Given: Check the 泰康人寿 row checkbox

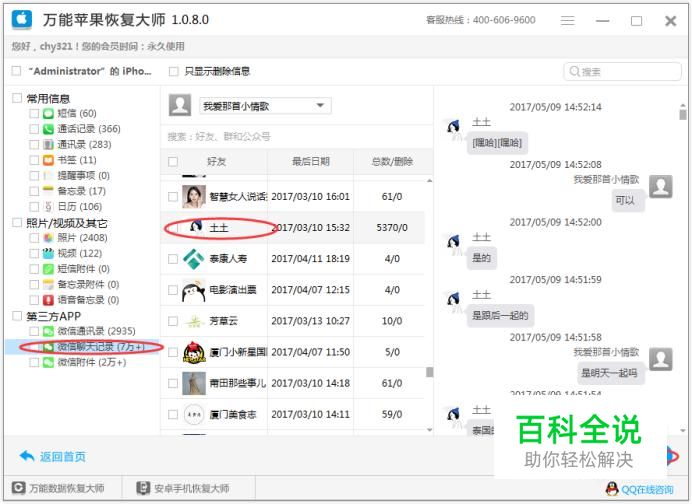Looking at the screenshot, I should (173, 259).
